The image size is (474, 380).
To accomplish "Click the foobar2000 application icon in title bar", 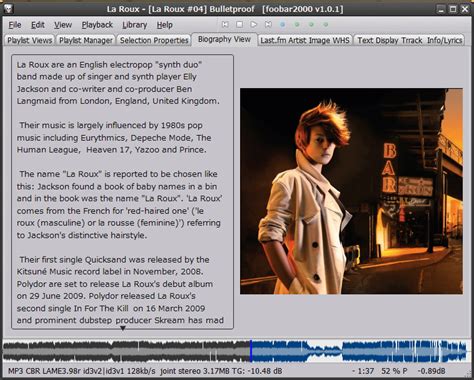I will (x=8, y=8).
